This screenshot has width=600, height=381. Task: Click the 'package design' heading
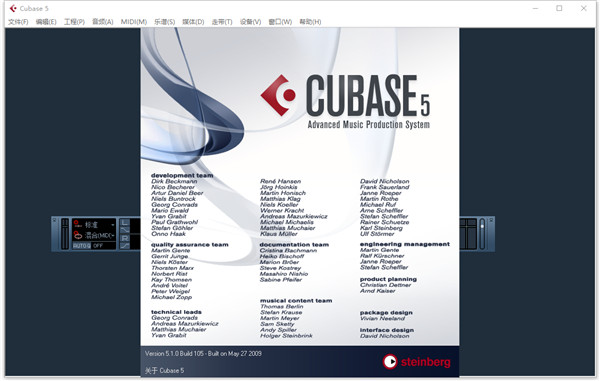point(386,313)
